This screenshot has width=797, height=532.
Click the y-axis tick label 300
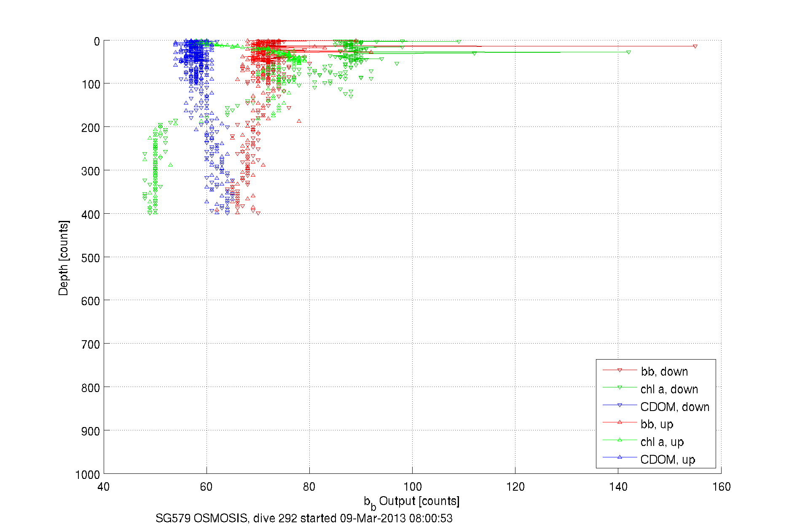point(91,171)
